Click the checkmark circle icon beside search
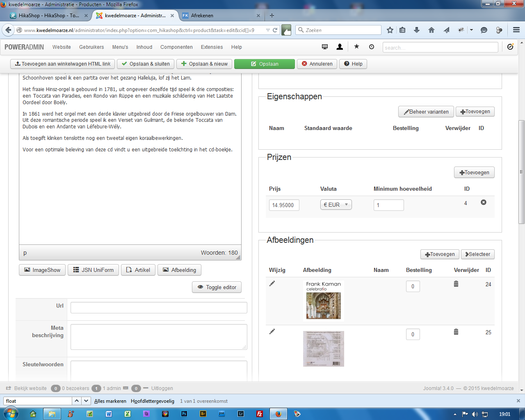Image resolution: width=525 pixels, height=420 pixels. pos(510,47)
